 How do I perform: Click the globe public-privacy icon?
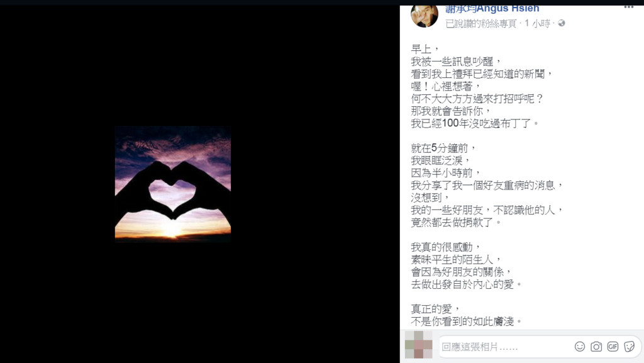562,23
